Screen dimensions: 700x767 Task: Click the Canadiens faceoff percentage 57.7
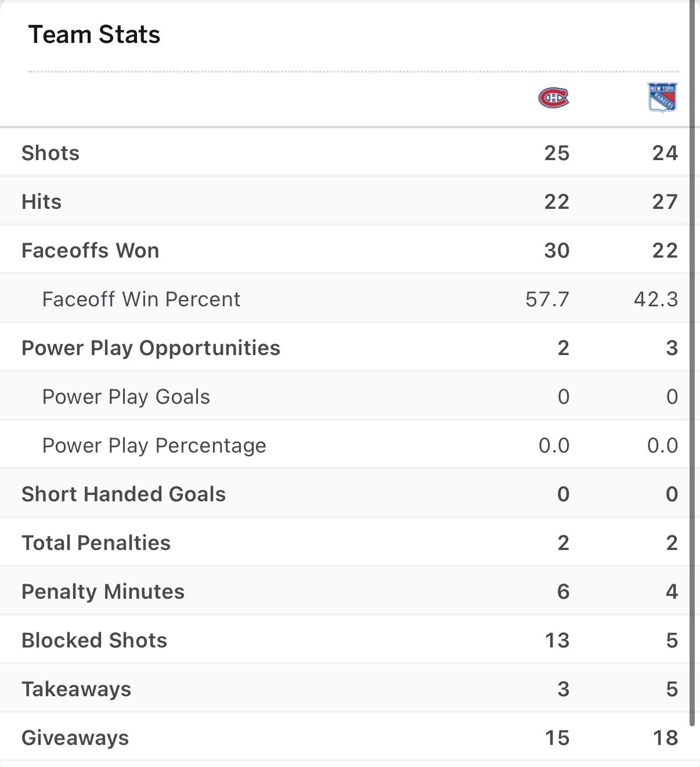pos(547,299)
